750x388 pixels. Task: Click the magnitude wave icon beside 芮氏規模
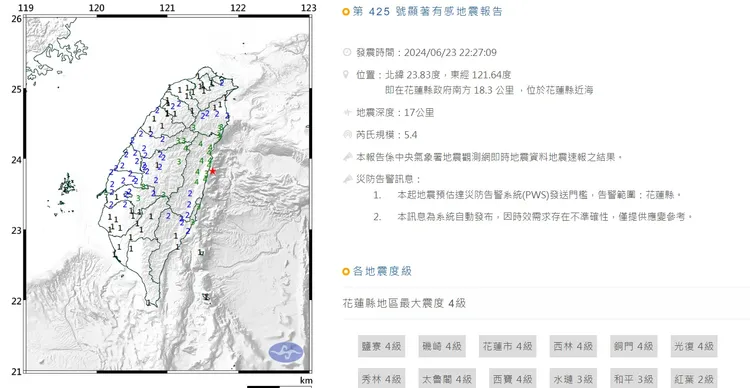pos(347,135)
